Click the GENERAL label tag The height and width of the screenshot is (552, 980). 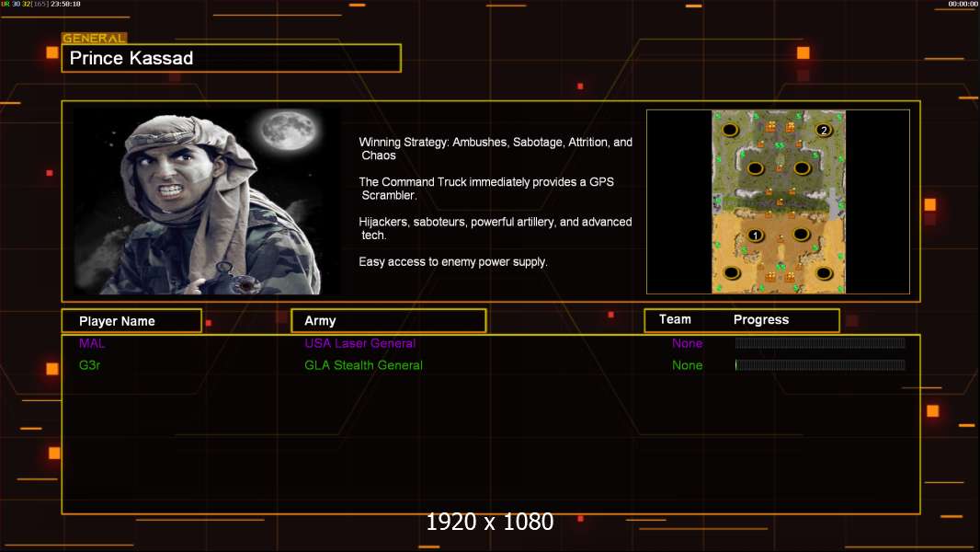pyautogui.click(x=95, y=38)
